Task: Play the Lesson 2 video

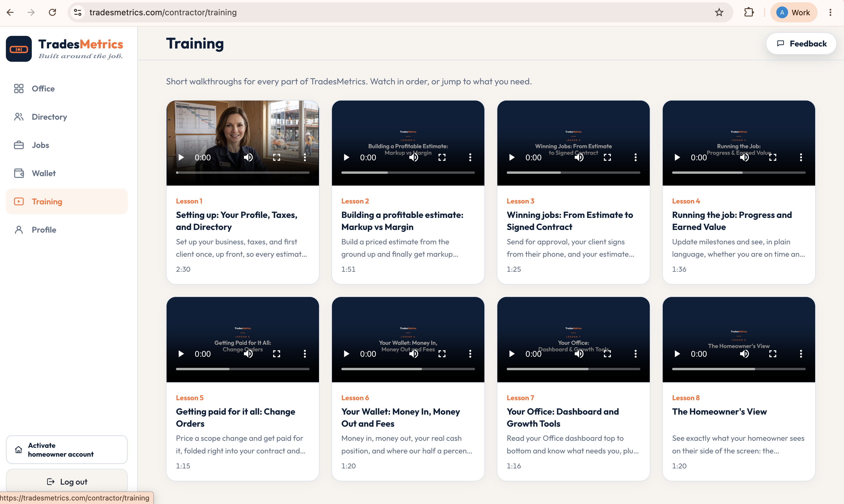Action: click(346, 157)
